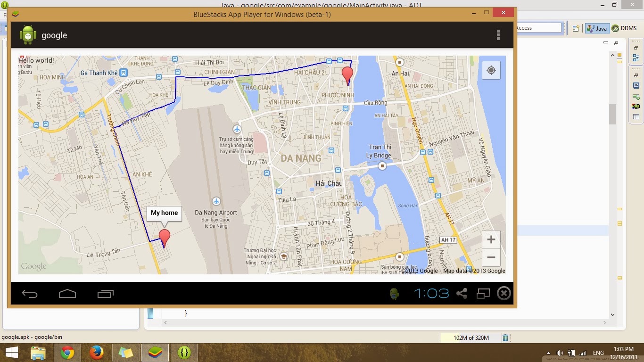Switch to the DDMS perspective in ADT
Screen dimensions: 644x362
tap(624, 28)
